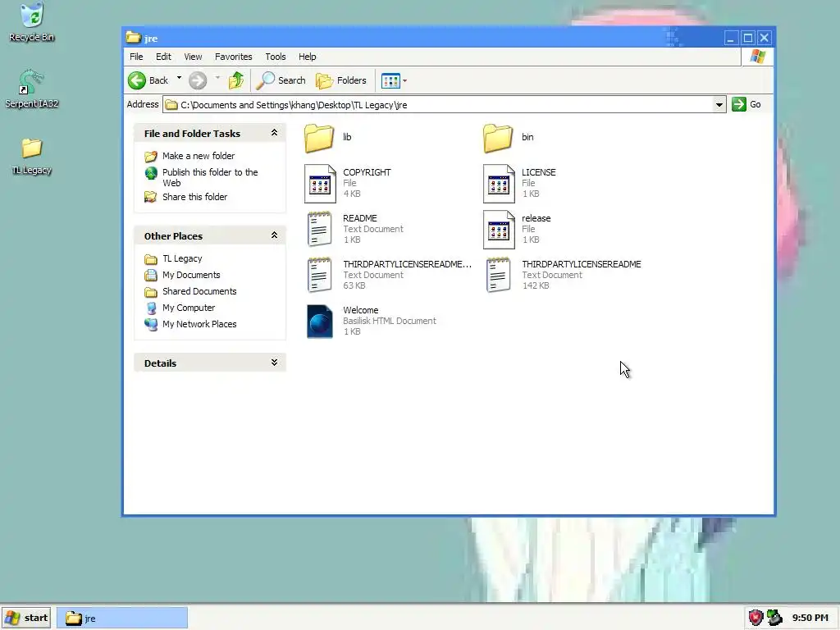This screenshot has width=840, height=630.
Task: Open the Back history dropdown arrow
Action: click(x=179, y=78)
